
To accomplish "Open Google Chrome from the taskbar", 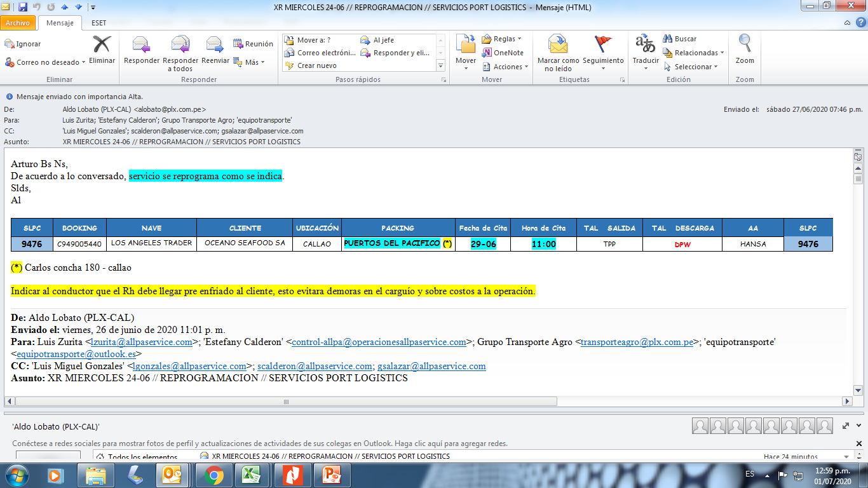I will coord(213,475).
